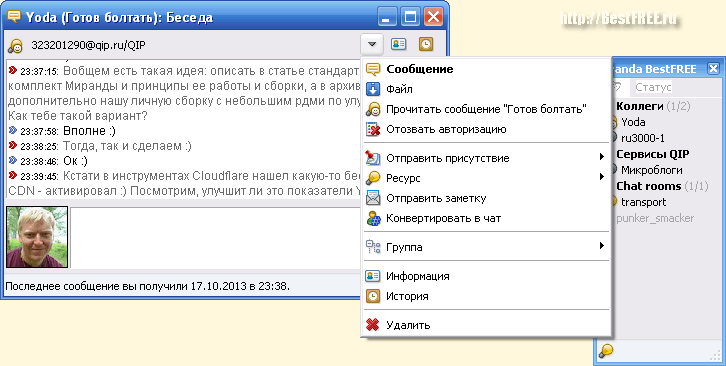The image size is (726, 366).
Task: Click the chat window title bar icon
Action: point(14,18)
